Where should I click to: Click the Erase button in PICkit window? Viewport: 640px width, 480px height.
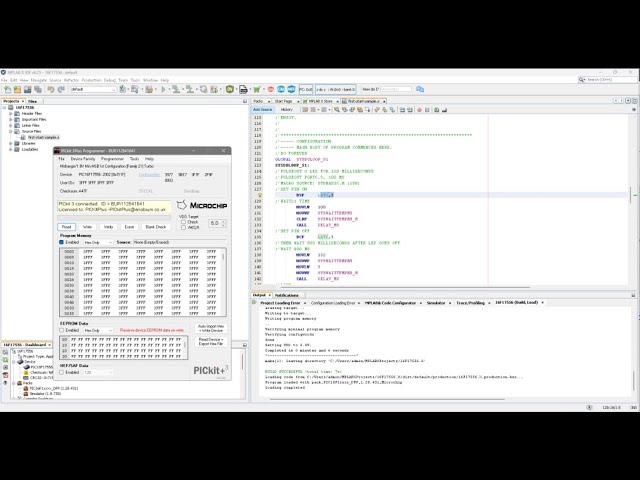129,227
